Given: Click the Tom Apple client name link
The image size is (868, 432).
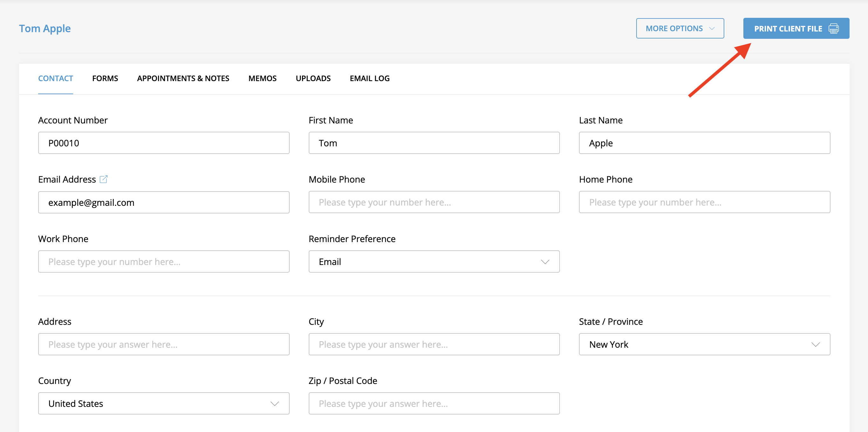Looking at the screenshot, I should [45, 29].
